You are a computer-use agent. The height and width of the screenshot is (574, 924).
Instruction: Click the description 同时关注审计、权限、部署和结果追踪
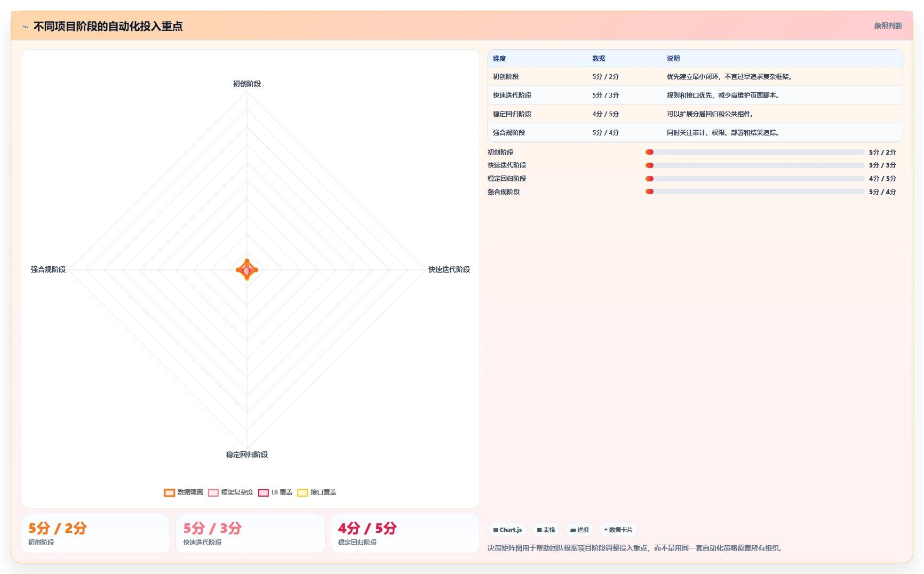pyautogui.click(x=723, y=133)
